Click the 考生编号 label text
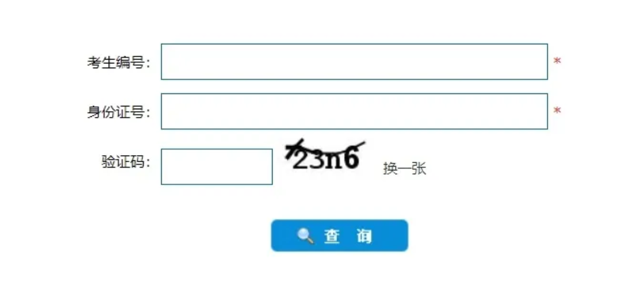 click(119, 62)
